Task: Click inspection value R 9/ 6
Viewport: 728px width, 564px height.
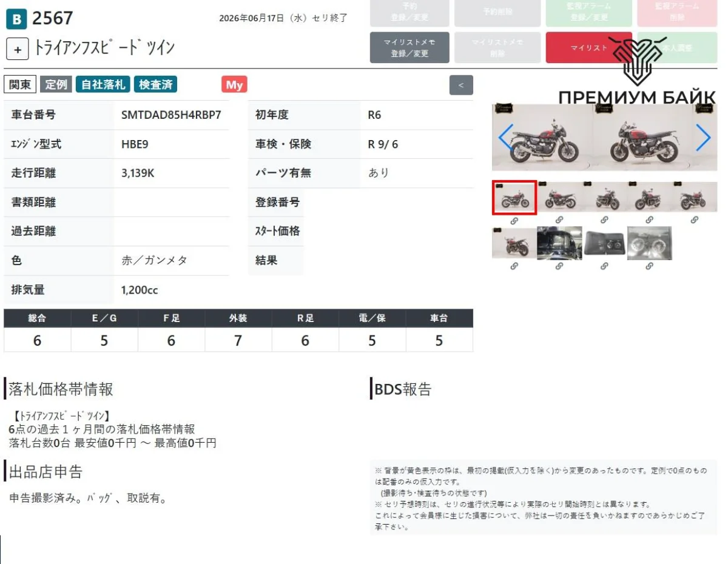Action: [383, 144]
